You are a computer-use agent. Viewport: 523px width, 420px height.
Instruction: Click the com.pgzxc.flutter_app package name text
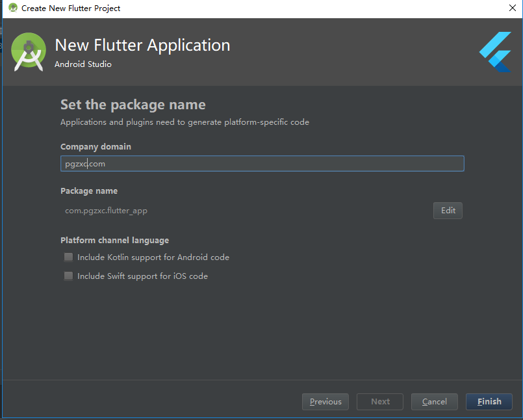tap(106, 211)
